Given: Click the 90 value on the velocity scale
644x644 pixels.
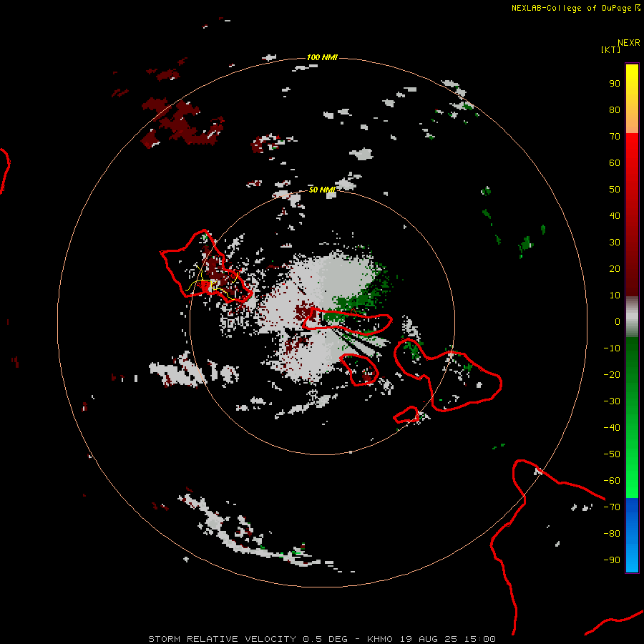Looking at the screenshot, I should pyautogui.click(x=615, y=84).
